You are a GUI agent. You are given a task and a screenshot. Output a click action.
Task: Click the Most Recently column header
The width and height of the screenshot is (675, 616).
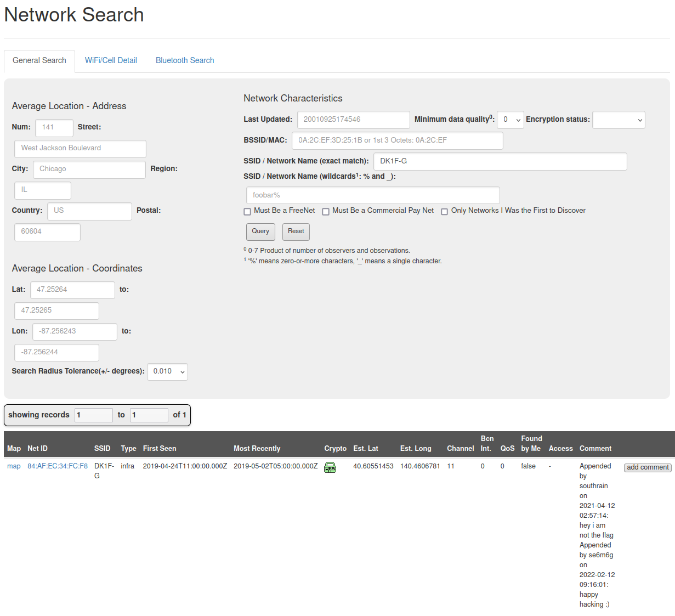pyautogui.click(x=257, y=449)
